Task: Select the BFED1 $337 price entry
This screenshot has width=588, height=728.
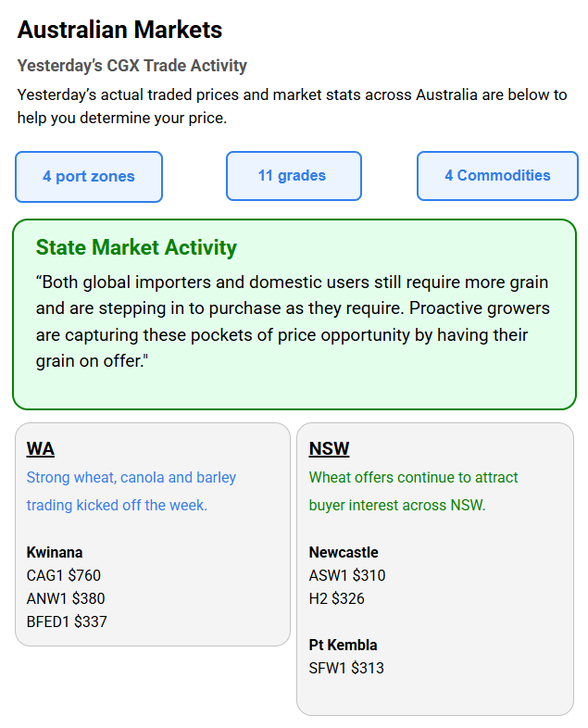Action: [67, 621]
